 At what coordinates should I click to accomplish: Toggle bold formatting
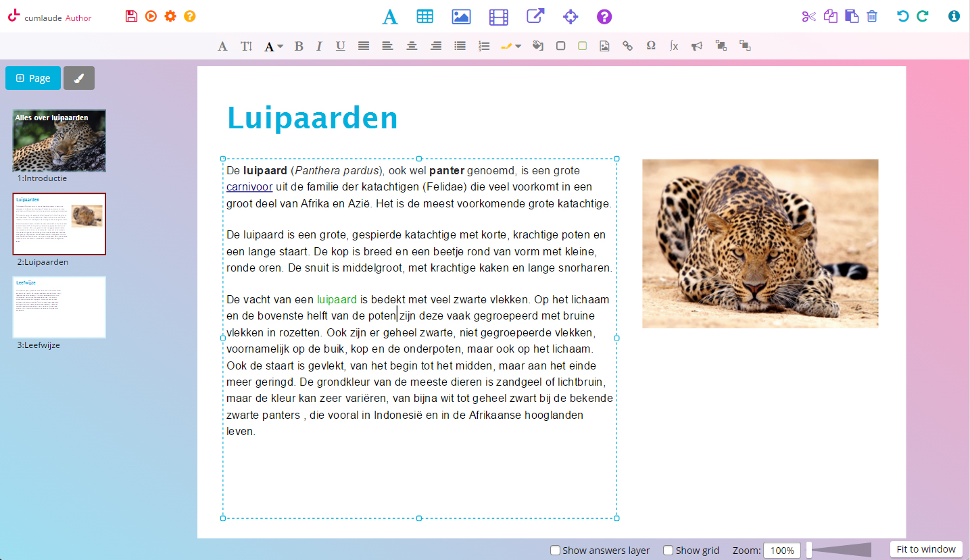(x=299, y=46)
